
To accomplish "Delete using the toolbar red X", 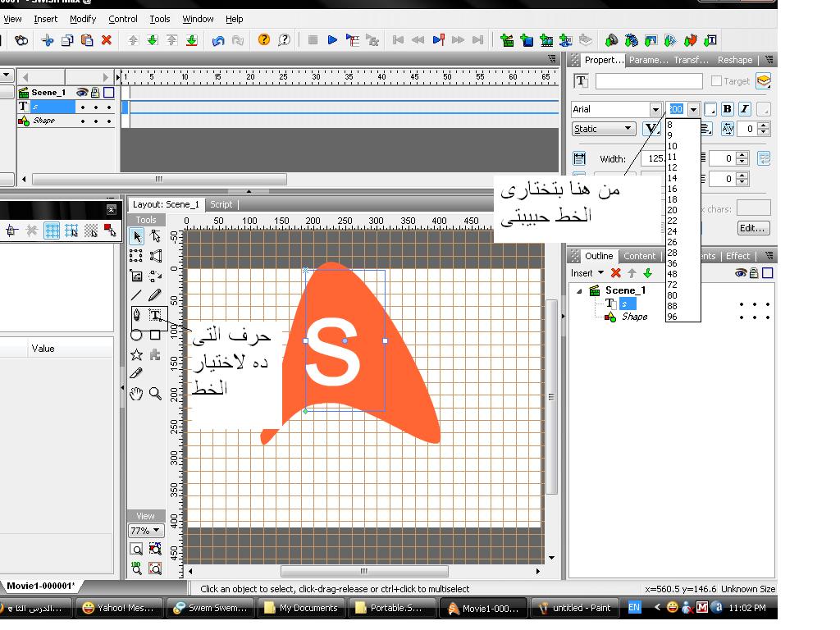I will [x=107, y=40].
